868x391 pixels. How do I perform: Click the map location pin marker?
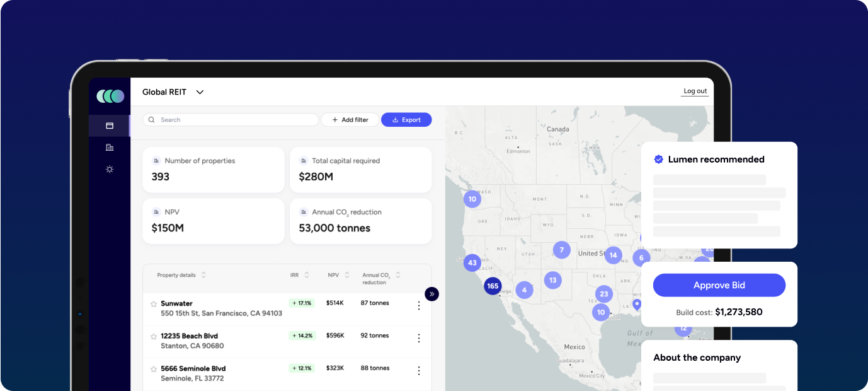[x=637, y=305]
